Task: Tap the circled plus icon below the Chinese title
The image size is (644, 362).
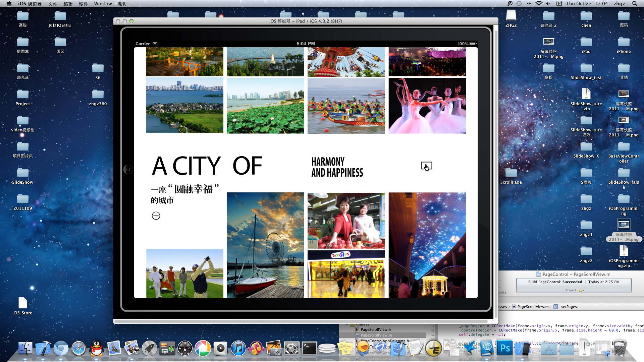Action: click(x=156, y=216)
